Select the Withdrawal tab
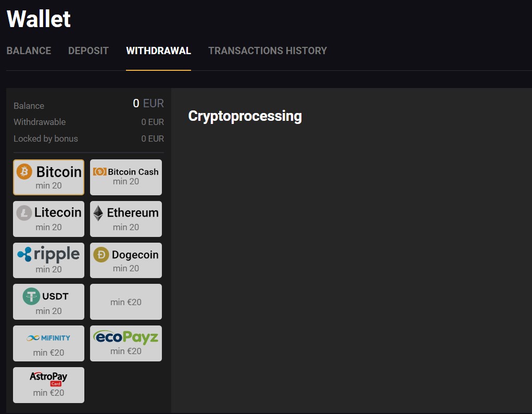The height and width of the screenshot is (414, 532). pos(158,51)
